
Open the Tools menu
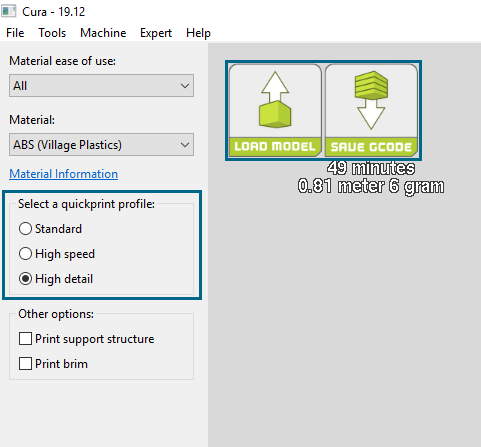pos(52,33)
